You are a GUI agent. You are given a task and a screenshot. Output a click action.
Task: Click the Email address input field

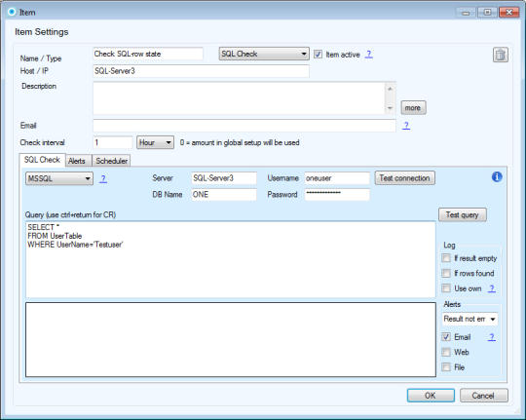point(244,126)
